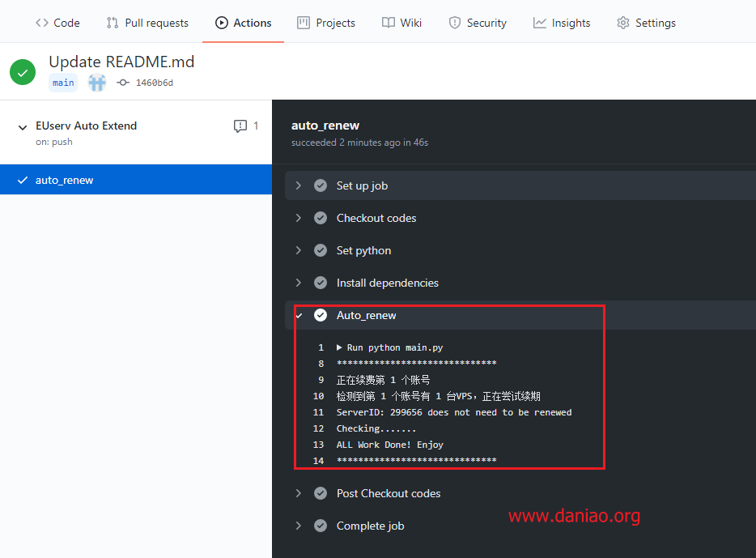The width and height of the screenshot is (756, 558).
Task: Click the Insights graph icon
Action: tap(540, 23)
